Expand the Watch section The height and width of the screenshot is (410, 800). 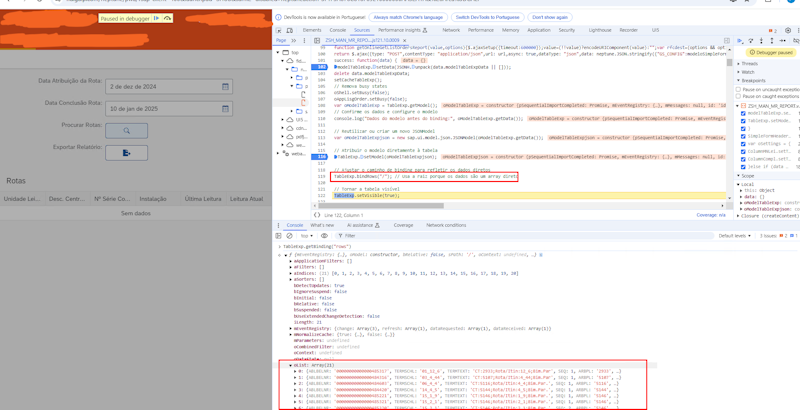[748, 72]
